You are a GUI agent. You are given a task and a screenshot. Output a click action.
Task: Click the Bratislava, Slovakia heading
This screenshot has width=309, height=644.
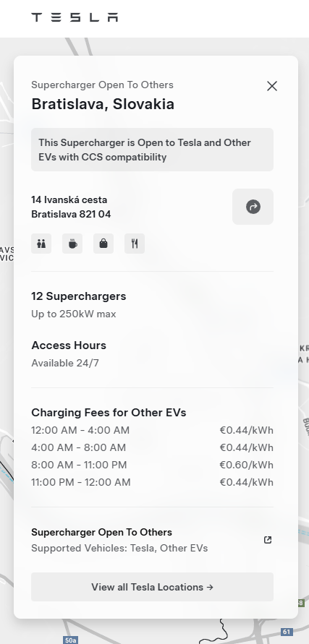click(x=103, y=104)
